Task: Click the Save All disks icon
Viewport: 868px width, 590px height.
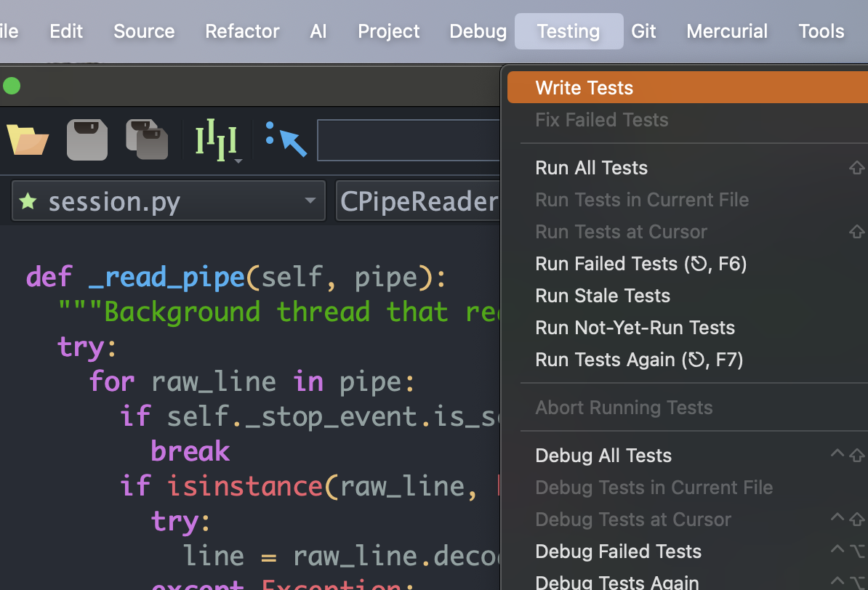Action: (147, 140)
